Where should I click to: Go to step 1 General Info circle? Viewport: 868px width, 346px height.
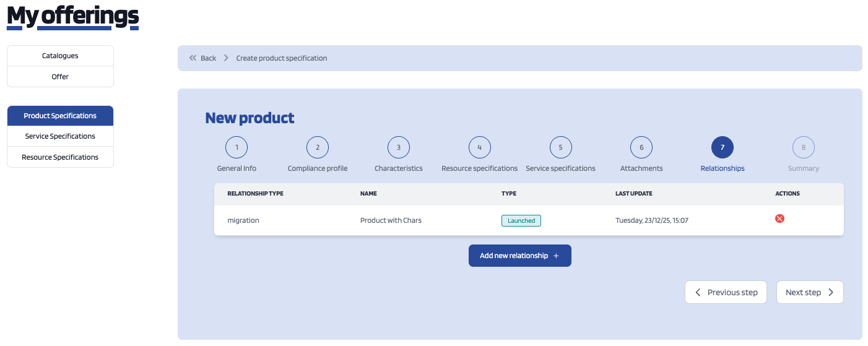[x=237, y=147]
